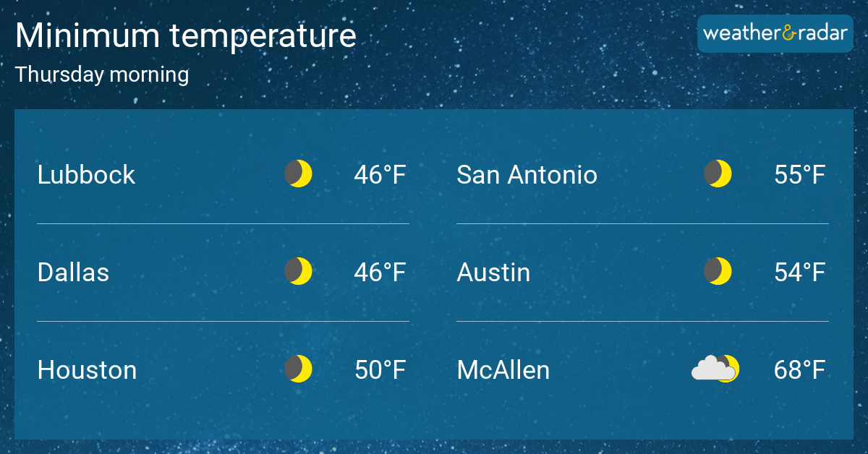868x454 pixels.
Task: Click the Thursday morning subtitle
Action: 102,75
